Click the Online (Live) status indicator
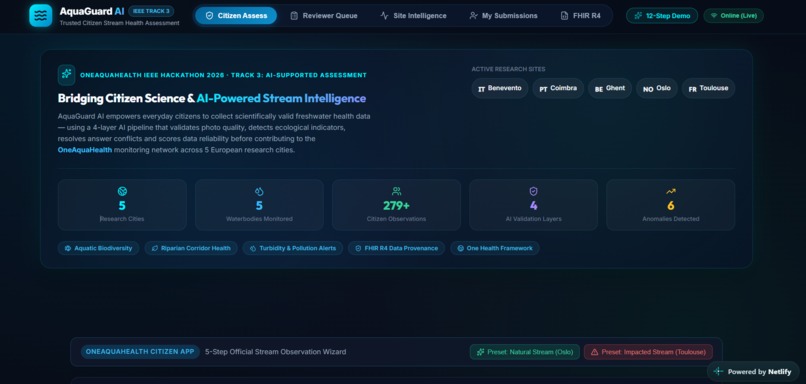This screenshot has width=806, height=384. click(x=734, y=15)
